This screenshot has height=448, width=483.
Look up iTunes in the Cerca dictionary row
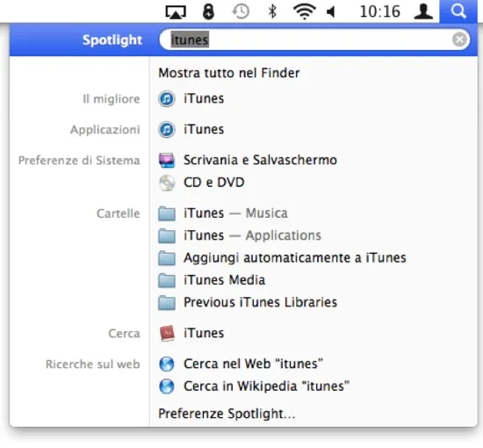point(204,334)
